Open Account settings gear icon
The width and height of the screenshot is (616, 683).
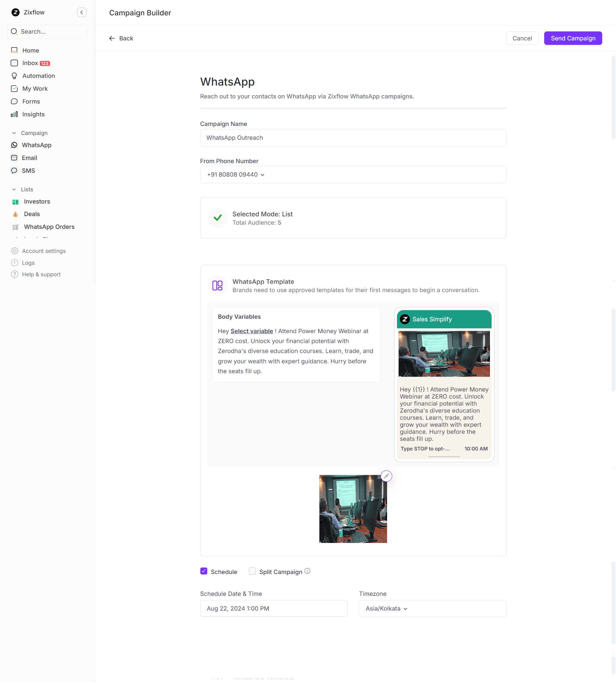[14, 251]
